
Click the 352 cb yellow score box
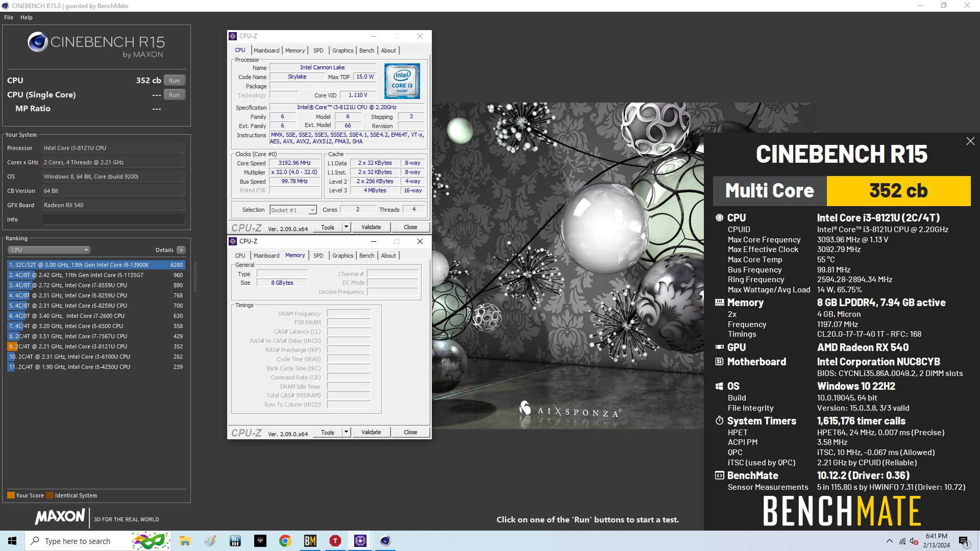(x=898, y=191)
